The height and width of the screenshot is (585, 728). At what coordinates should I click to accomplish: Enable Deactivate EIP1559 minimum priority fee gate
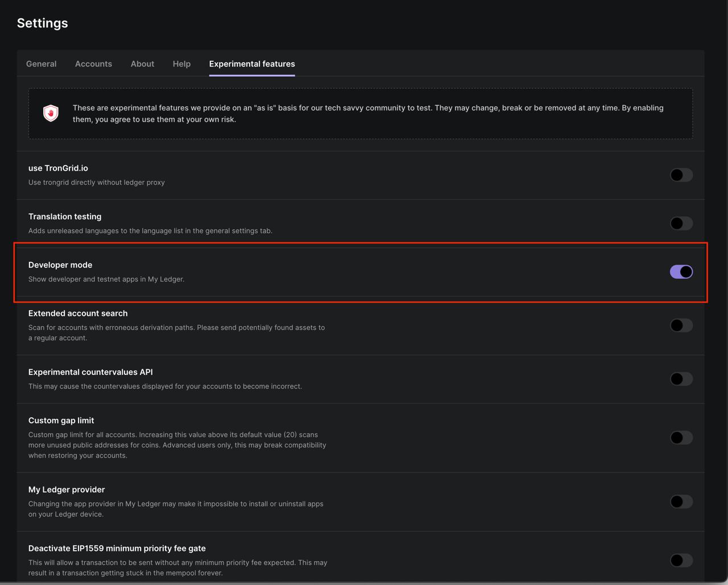pyautogui.click(x=681, y=560)
